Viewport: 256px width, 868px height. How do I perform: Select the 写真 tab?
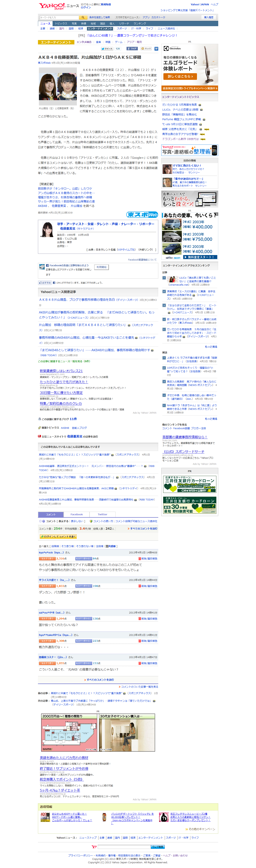point(74,24)
